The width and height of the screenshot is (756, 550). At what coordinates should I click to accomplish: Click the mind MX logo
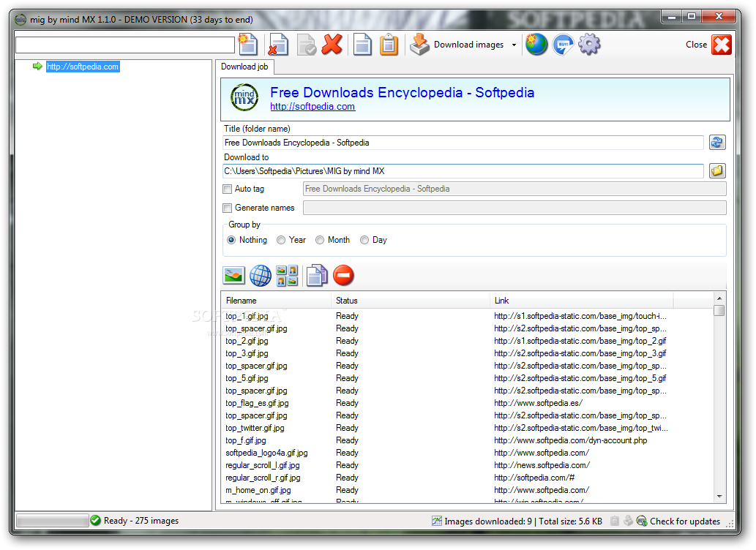[244, 97]
